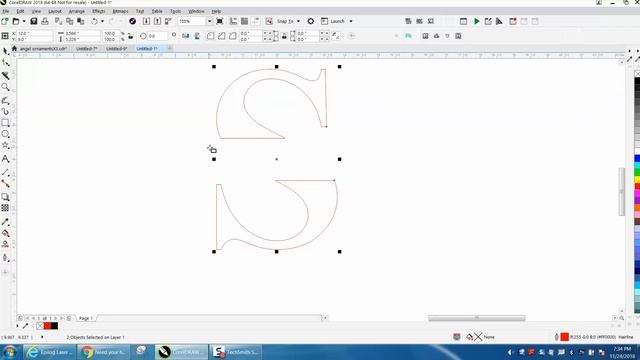
Task: Click the rotation angle input field
Action: coord(157,36)
